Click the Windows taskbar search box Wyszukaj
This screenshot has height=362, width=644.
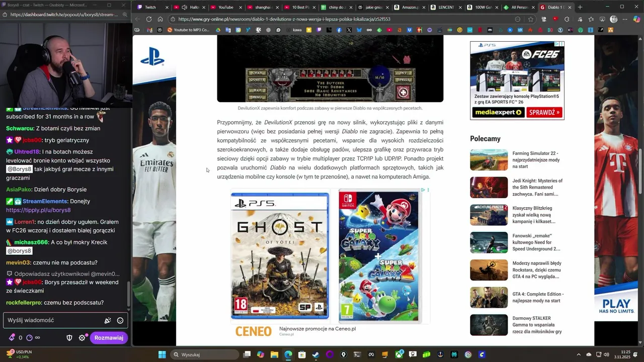click(204, 354)
